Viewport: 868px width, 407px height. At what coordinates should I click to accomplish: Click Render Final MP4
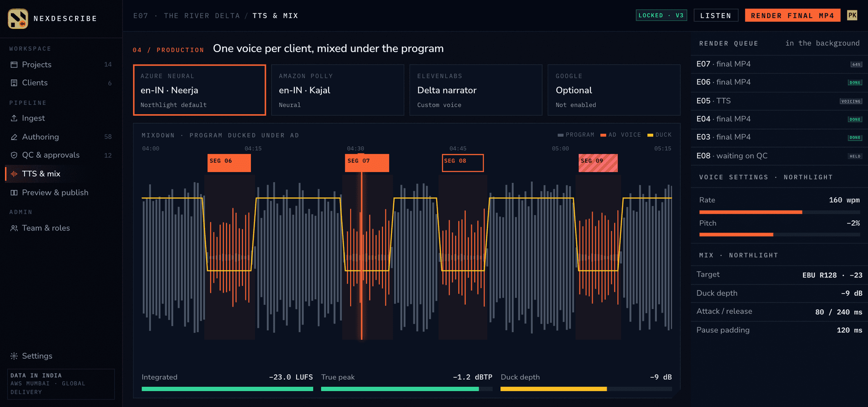coord(793,15)
